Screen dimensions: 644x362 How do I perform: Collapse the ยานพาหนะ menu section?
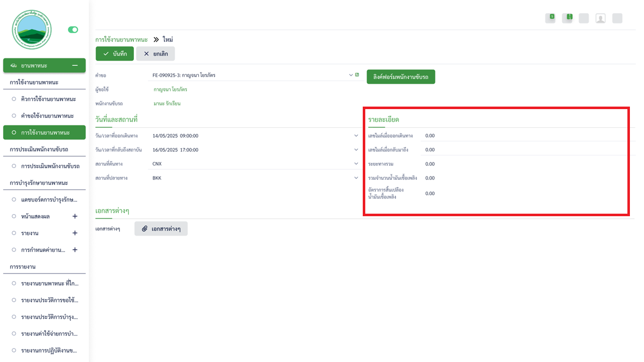75,65
